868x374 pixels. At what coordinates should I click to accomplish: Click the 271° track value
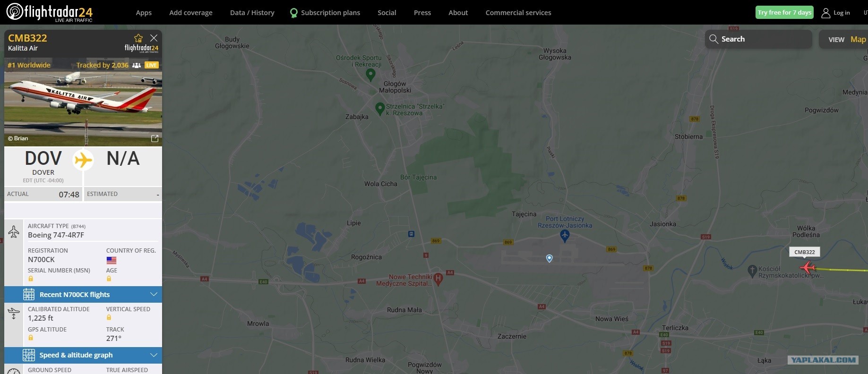(x=114, y=339)
